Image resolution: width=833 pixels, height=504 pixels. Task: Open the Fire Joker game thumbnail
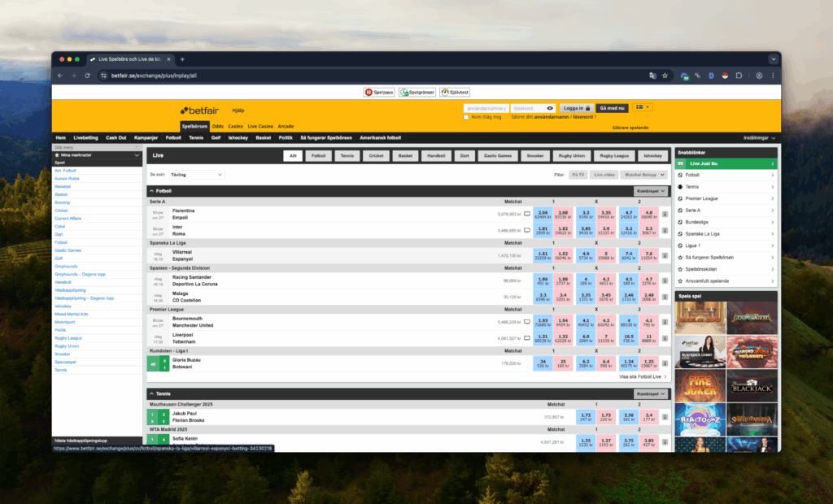point(700,386)
